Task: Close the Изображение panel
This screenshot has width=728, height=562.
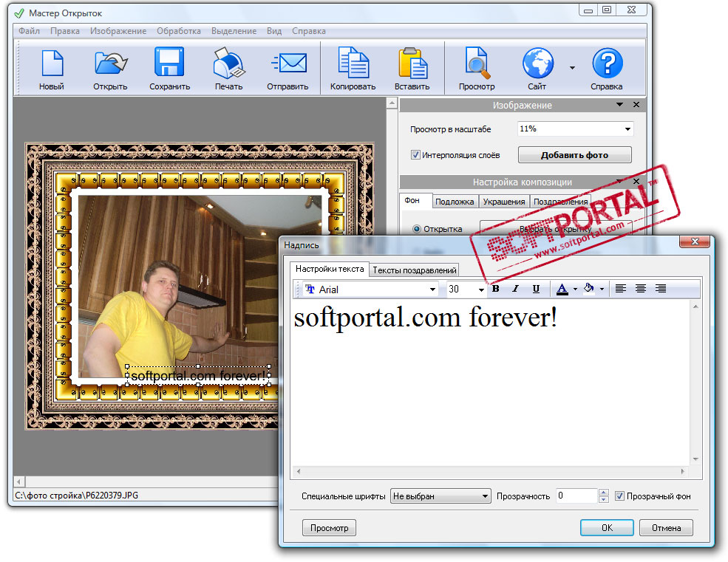Action: [x=636, y=105]
